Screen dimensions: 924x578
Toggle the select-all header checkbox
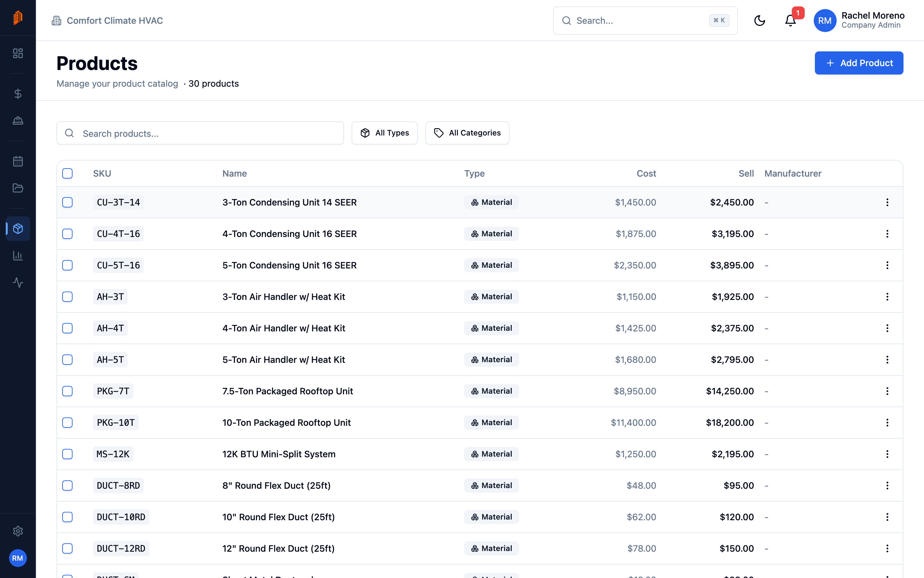coord(68,173)
